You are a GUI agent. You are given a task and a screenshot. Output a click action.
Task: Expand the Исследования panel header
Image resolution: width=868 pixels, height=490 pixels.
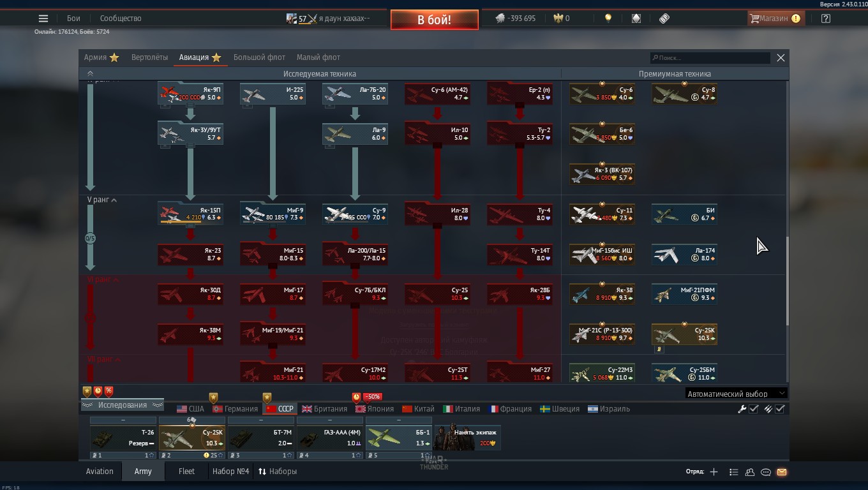[122, 405]
